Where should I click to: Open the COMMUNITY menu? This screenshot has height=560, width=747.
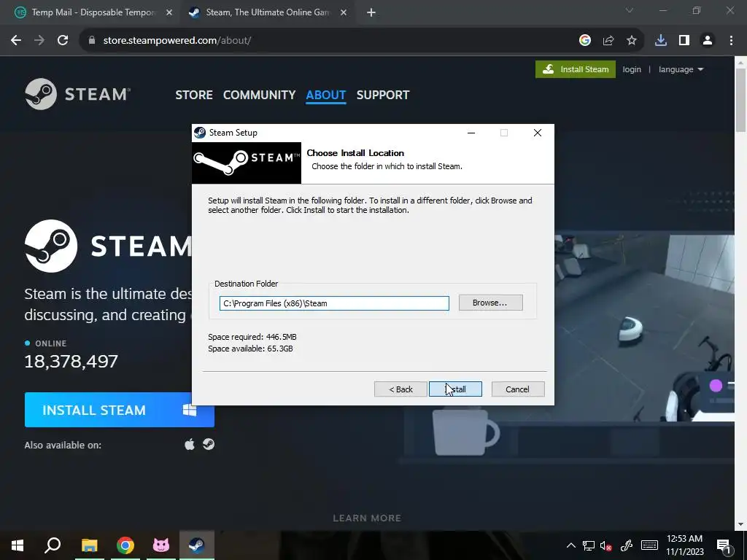[x=259, y=95]
